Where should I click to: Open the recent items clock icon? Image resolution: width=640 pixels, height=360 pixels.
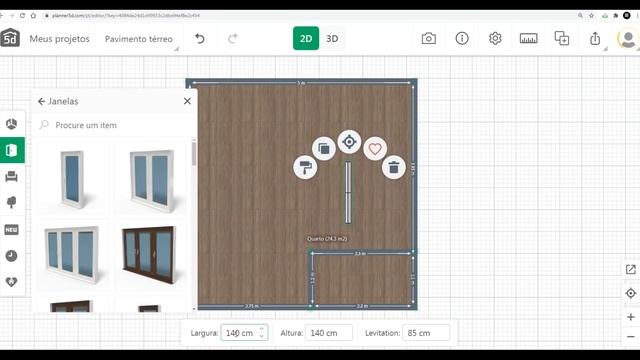(x=11, y=256)
